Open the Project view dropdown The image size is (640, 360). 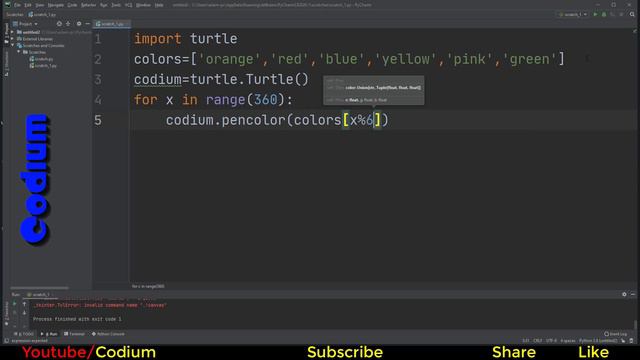(25, 24)
